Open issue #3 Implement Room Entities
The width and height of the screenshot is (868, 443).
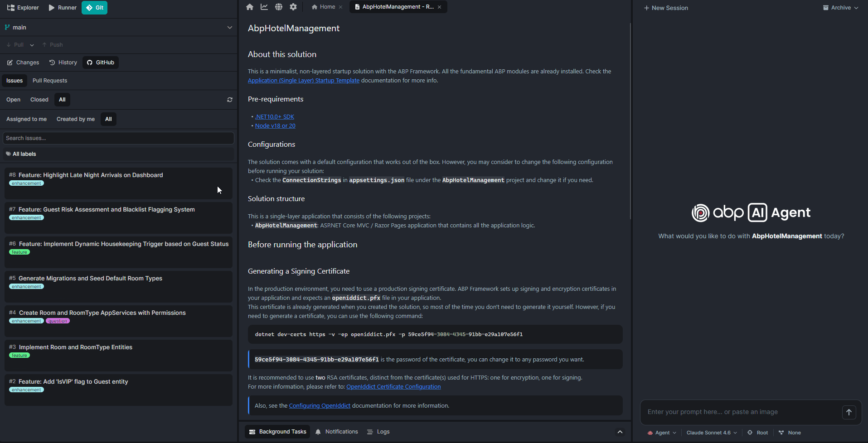(x=118, y=356)
